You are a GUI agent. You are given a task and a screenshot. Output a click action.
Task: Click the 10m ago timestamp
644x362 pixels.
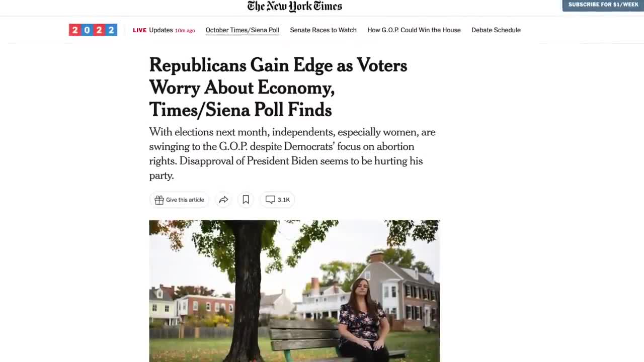[185, 31]
